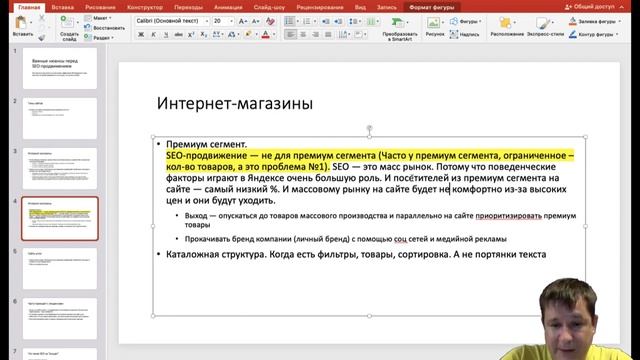Open the Слайд-шоу tab
640x360 pixels.
coord(269,7)
